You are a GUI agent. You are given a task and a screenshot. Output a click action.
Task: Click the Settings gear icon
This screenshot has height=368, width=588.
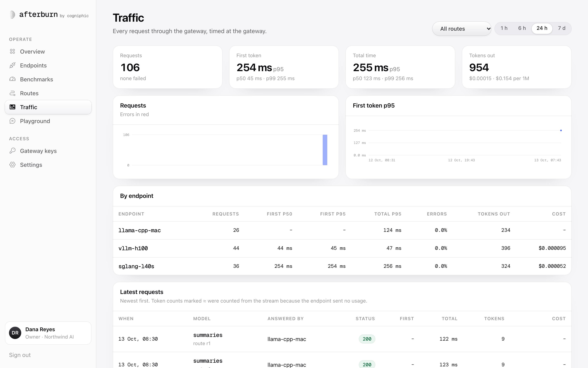(x=12, y=165)
